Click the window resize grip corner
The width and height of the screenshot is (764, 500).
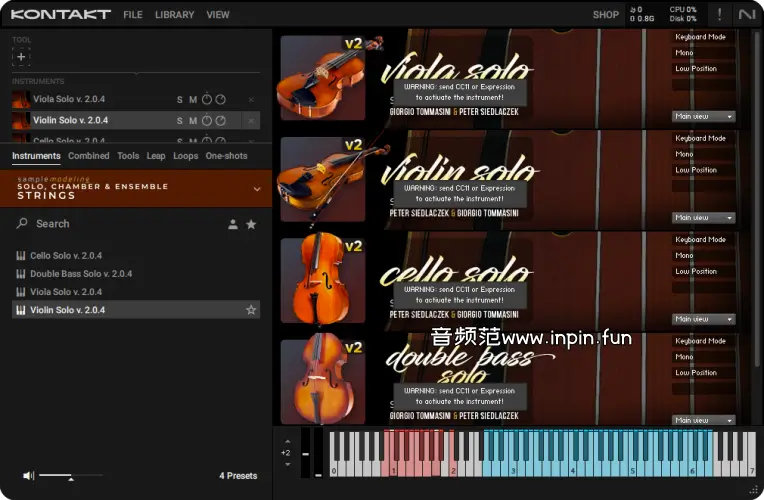[753, 490]
